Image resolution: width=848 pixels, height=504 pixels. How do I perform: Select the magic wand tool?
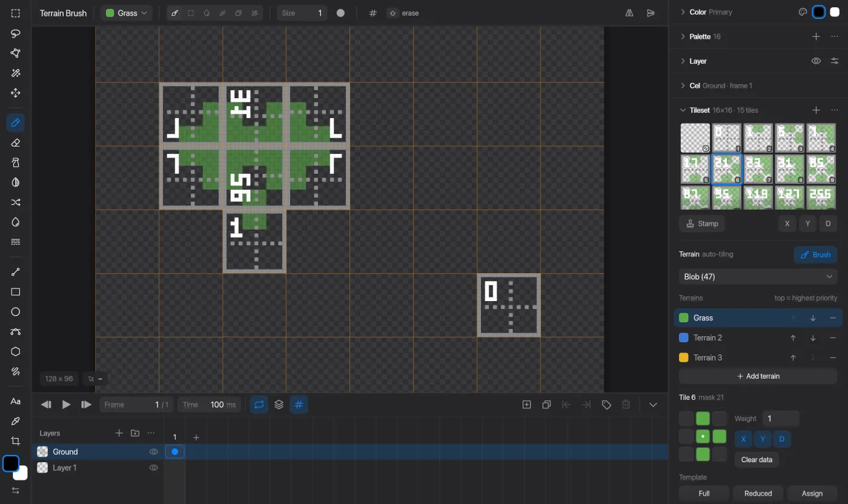[x=16, y=73]
